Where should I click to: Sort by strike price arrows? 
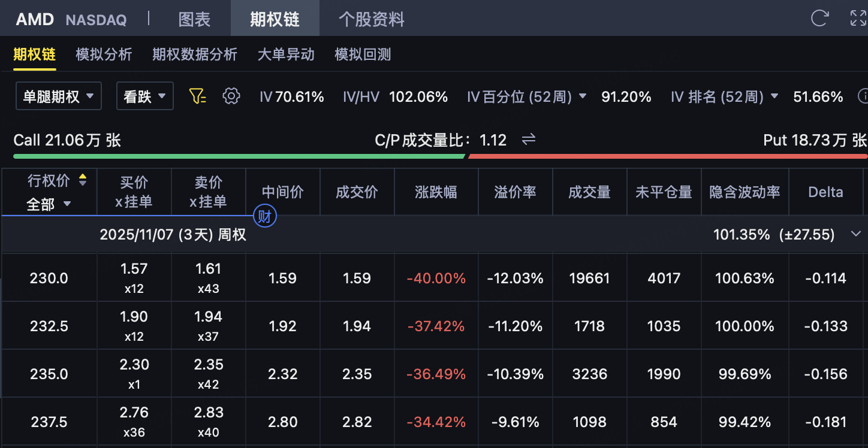(x=83, y=180)
